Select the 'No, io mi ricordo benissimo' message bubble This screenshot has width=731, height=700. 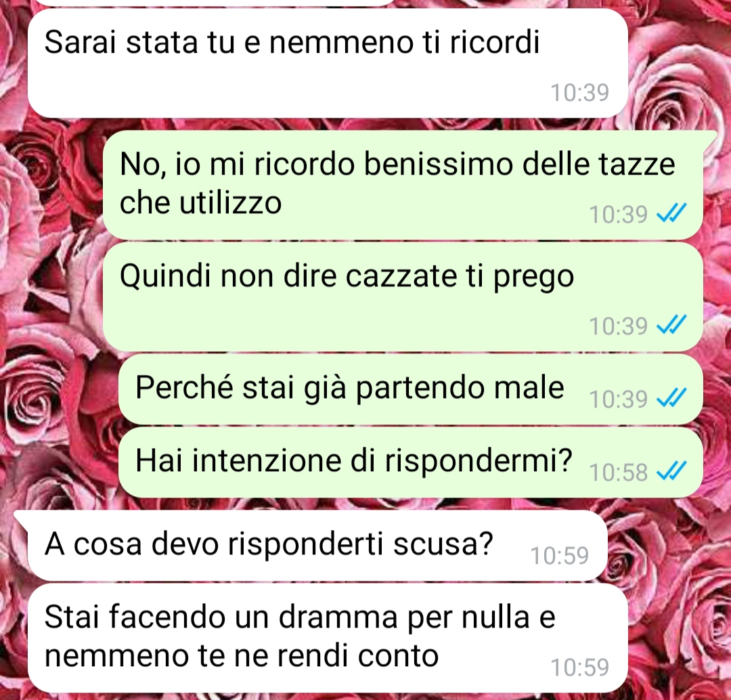click(403, 185)
